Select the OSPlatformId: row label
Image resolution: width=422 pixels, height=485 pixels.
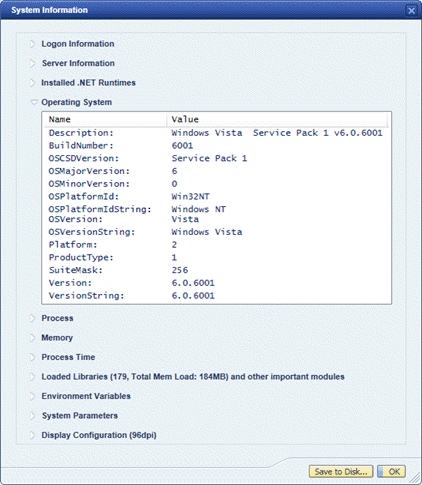[83, 196]
